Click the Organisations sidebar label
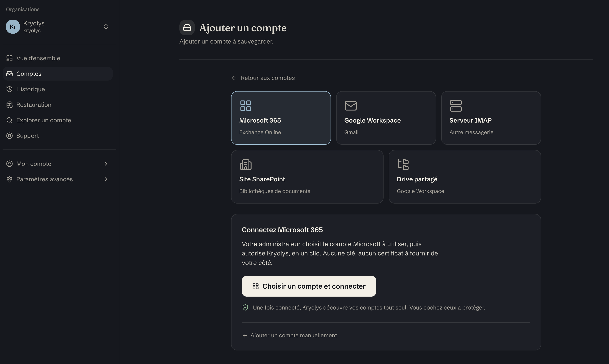The width and height of the screenshot is (609, 364). coord(23,9)
